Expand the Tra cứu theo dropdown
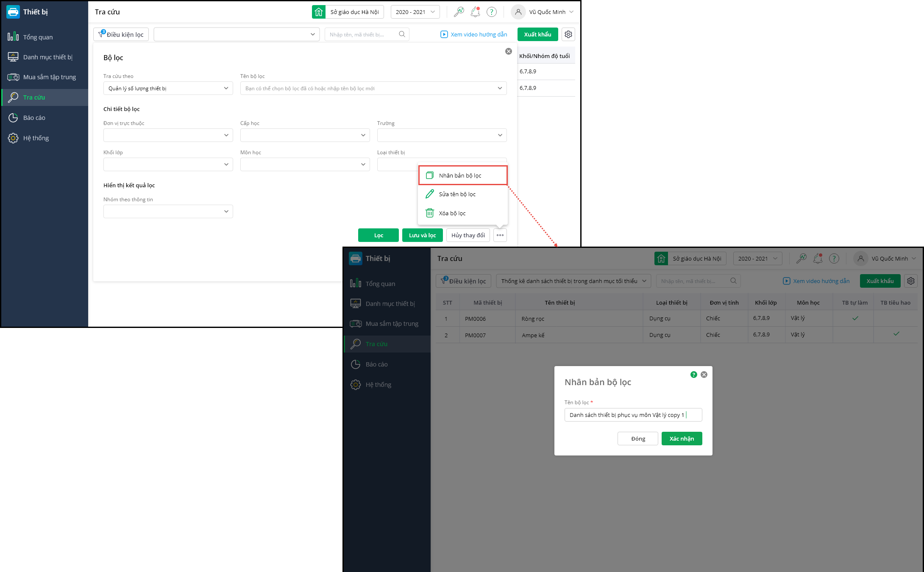This screenshot has width=924, height=572. pyautogui.click(x=168, y=88)
